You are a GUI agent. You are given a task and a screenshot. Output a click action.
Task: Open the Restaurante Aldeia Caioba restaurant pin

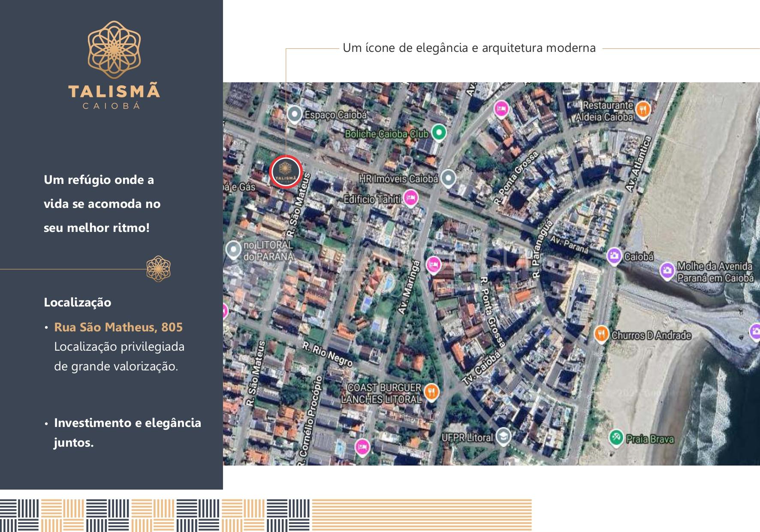coord(642,109)
